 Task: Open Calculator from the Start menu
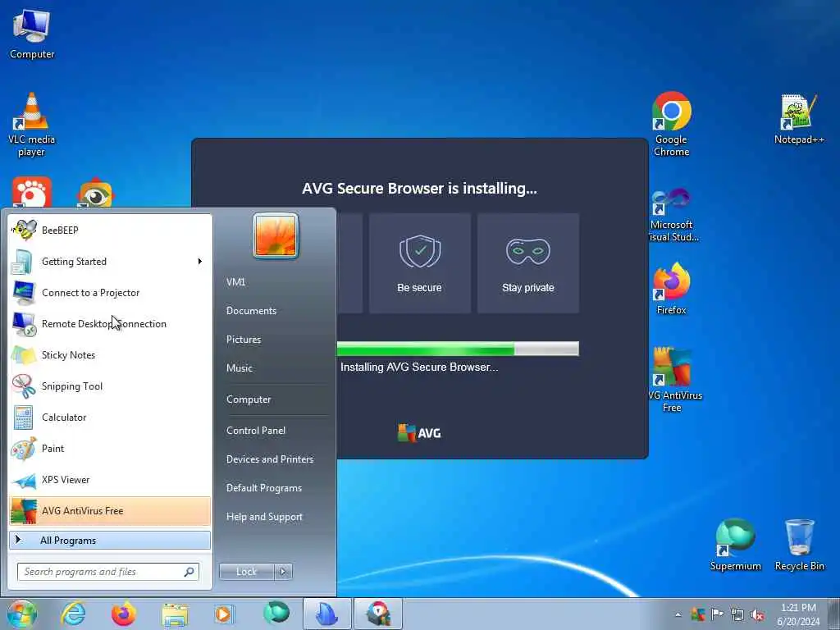(110, 418)
